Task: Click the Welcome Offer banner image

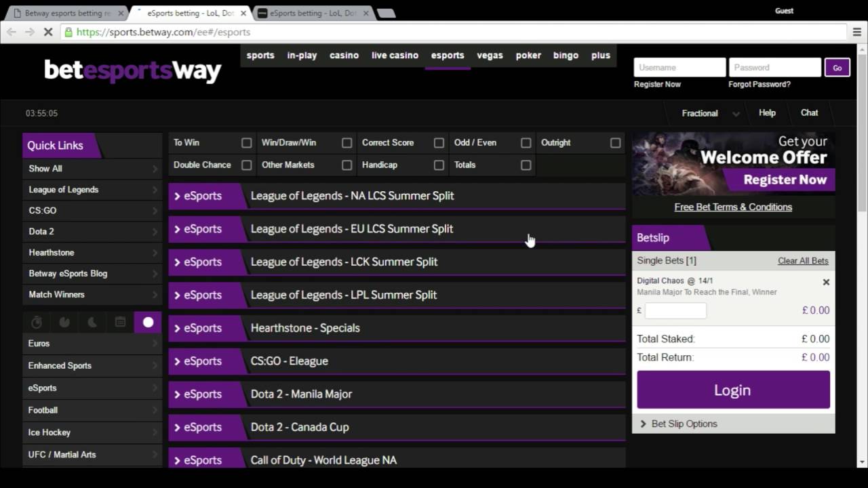Action: coord(733,163)
